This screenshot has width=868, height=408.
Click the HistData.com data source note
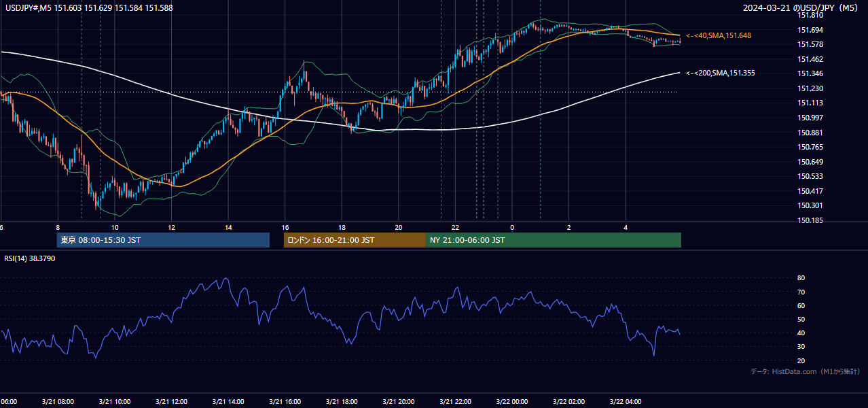coord(805,371)
